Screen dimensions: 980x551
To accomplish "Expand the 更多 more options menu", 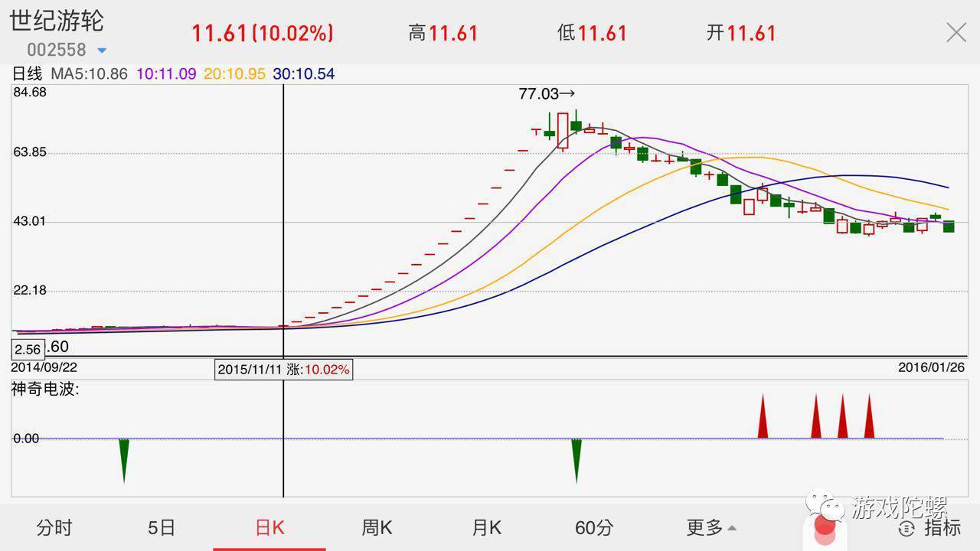I will click(x=711, y=527).
